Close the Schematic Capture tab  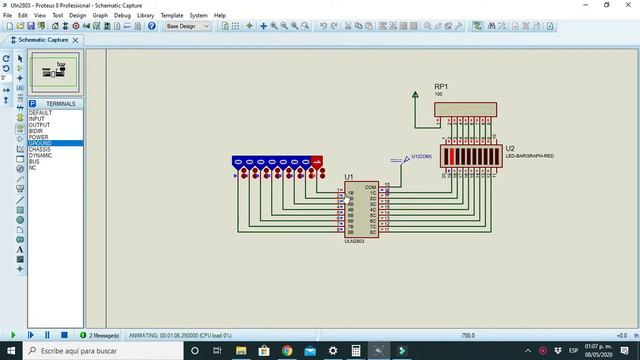[76, 40]
